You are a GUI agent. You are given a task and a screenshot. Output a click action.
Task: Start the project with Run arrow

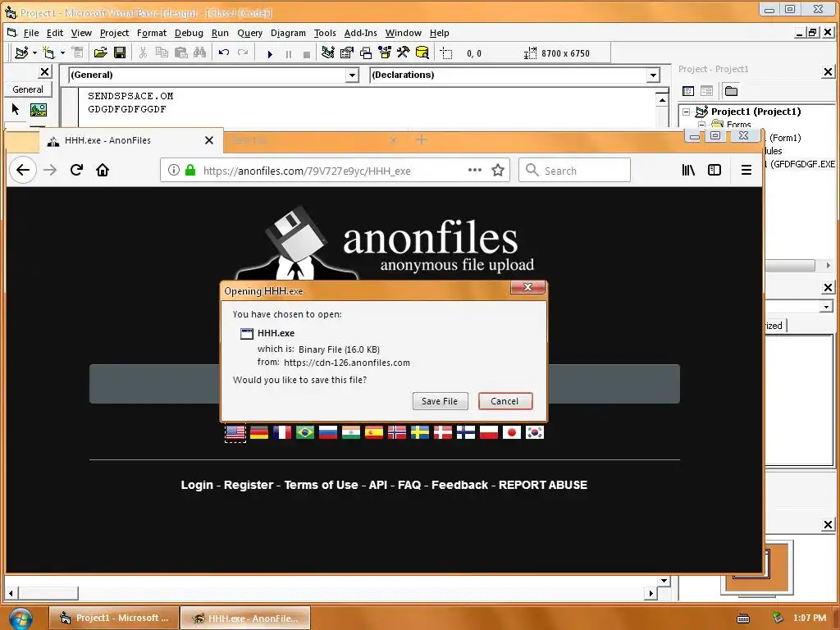[270, 53]
